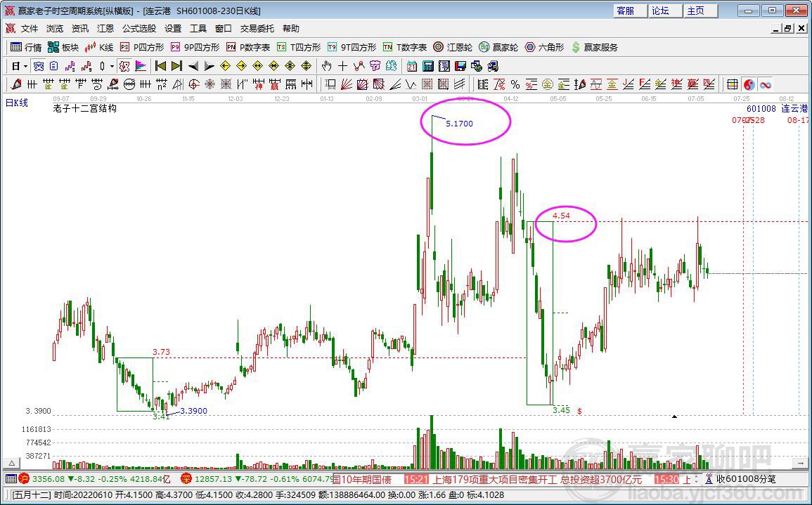This screenshot has height=505, width=812.
Task: Toggle the 权 rights adjustment icon
Action: [x=124, y=66]
